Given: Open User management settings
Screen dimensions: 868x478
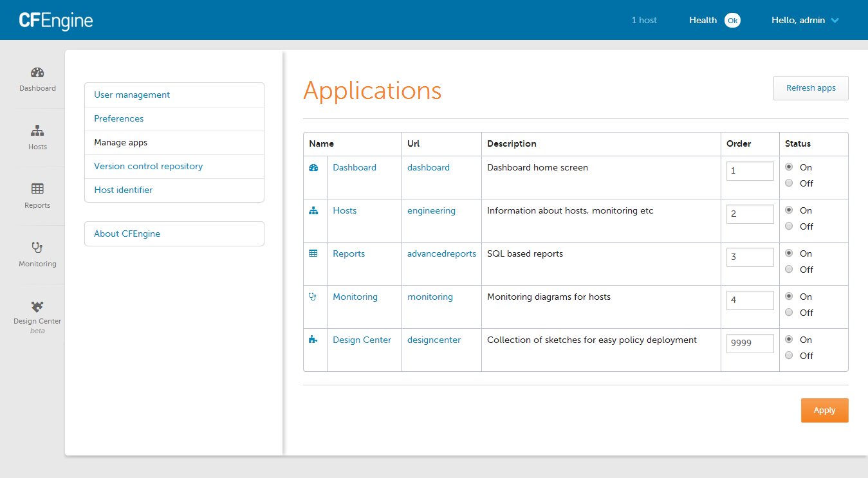Looking at the screenshot, I should click(x=174, y=95).
